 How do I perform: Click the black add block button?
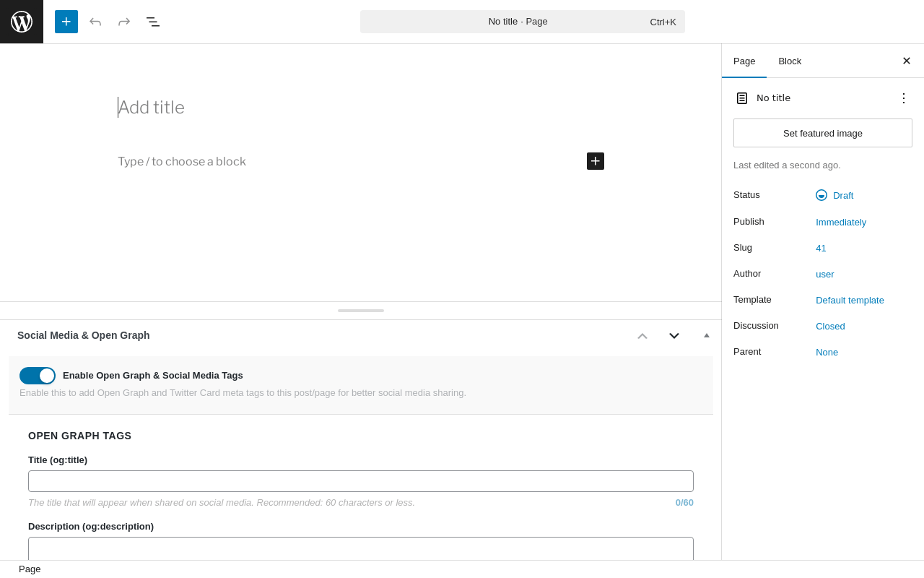point(596,161)
